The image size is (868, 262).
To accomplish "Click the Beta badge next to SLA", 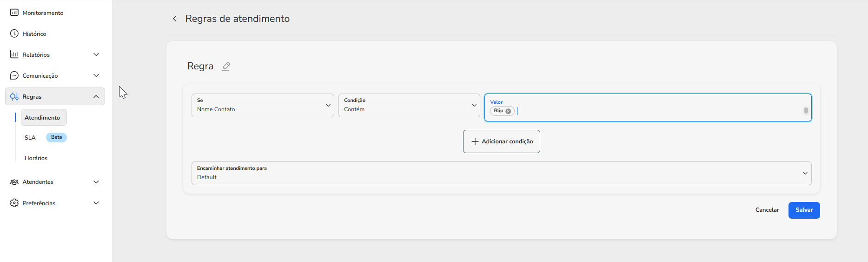I will point(56,137).
